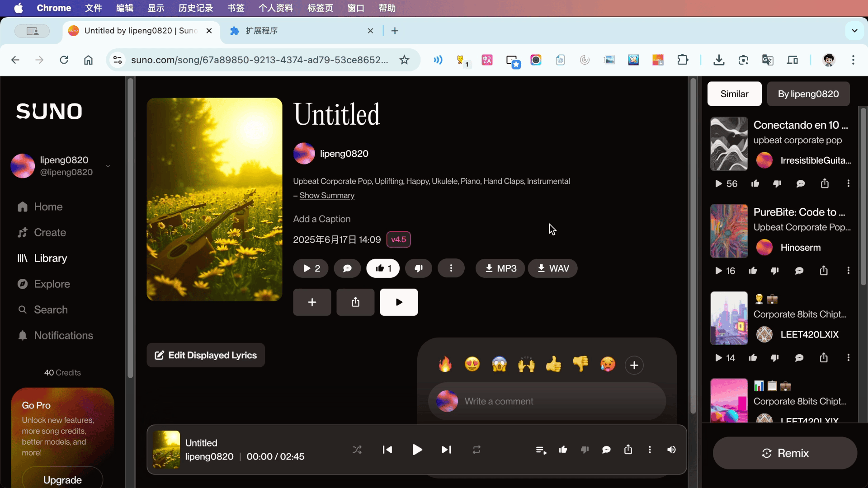React with the screaming face emoji
The height and width of the screenshot is (488, 868).
click(x=500, y=364)
